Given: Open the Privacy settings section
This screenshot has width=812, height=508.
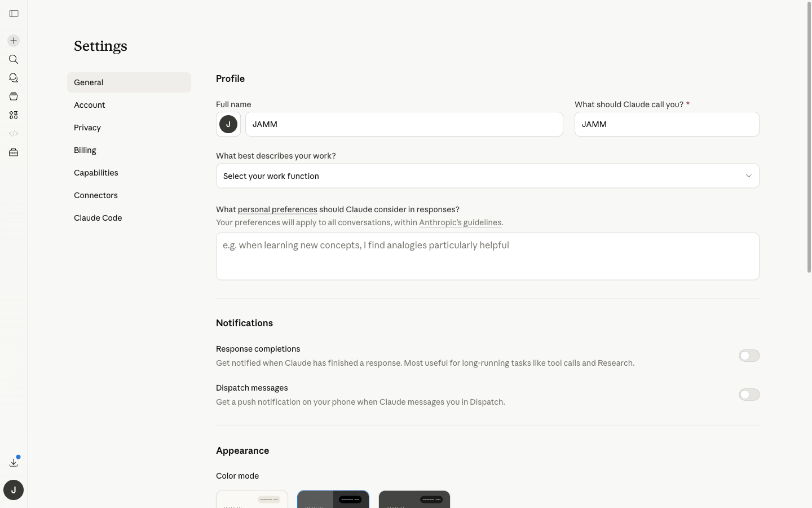Looking at the screenshot, I should [x=87, y=128].
